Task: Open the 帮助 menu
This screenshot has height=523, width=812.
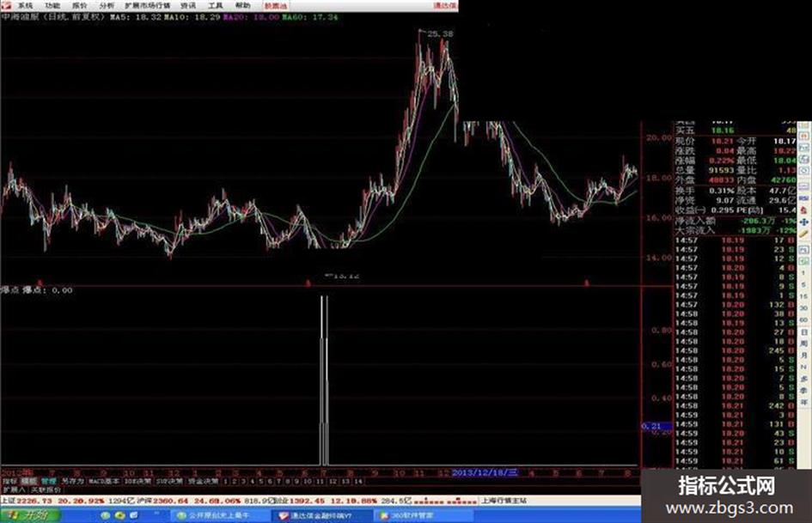Action: tap(242, 6)
